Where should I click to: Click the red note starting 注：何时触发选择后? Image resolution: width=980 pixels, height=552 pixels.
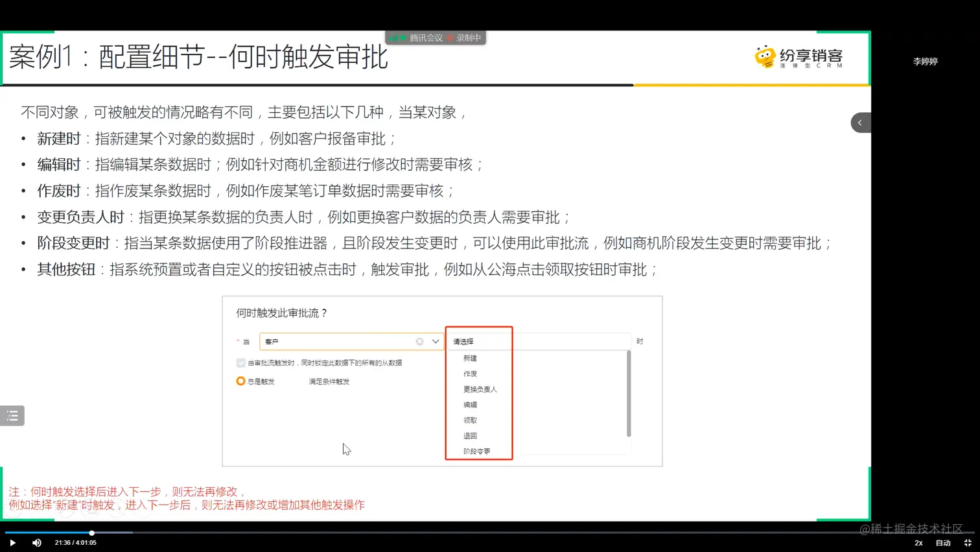click(187, 498)
